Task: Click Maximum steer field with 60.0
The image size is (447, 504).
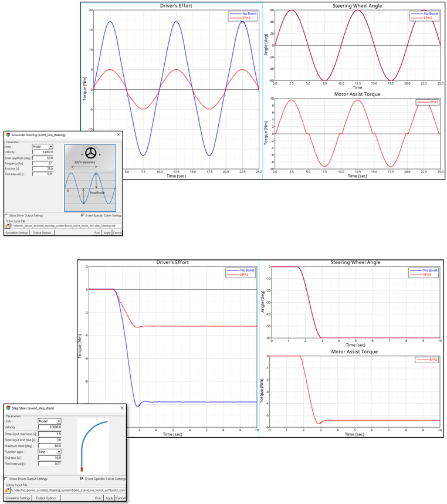Action: [x=50, y=446]
